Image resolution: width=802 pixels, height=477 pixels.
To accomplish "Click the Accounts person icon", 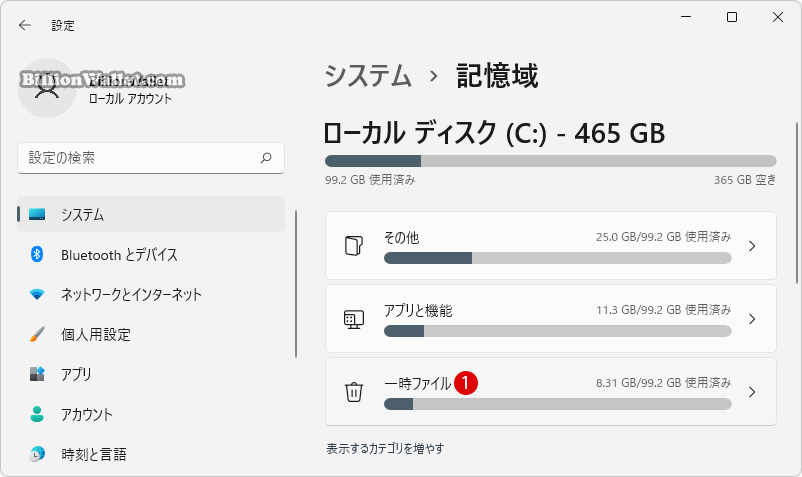I will pos(37,414).
